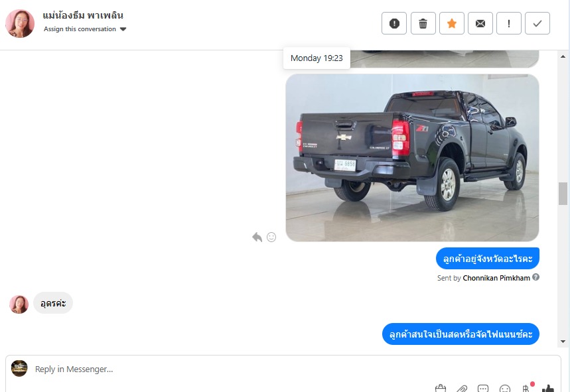Viewport: 570px width, 392px height.
Task: Mark conversation done with checkmark button
Action: pyautogui.click(x=537, y=23)
